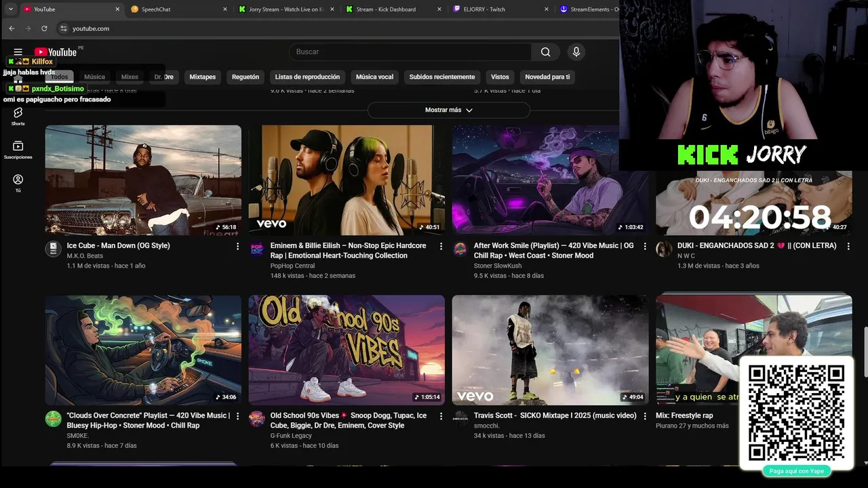The image size is (868, 488).
Task: Switch to the StreamElements tab
Action: tap(587, 9)
